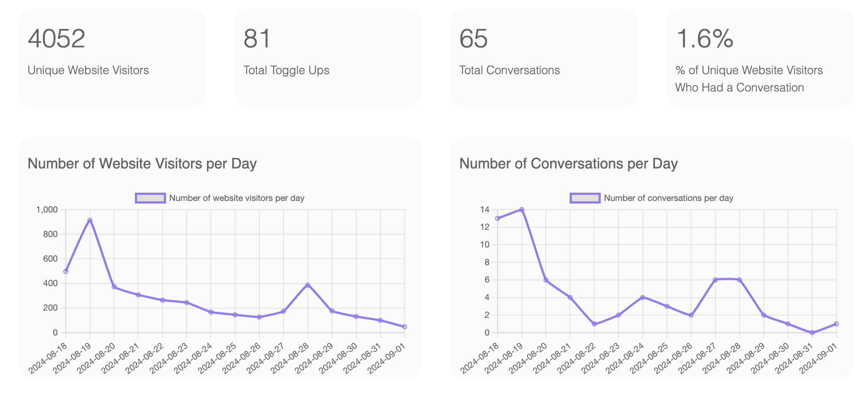
Task: Click 'Number of website visitors per day' legend label
Action: pyautogui.click(x=237, y=198)
